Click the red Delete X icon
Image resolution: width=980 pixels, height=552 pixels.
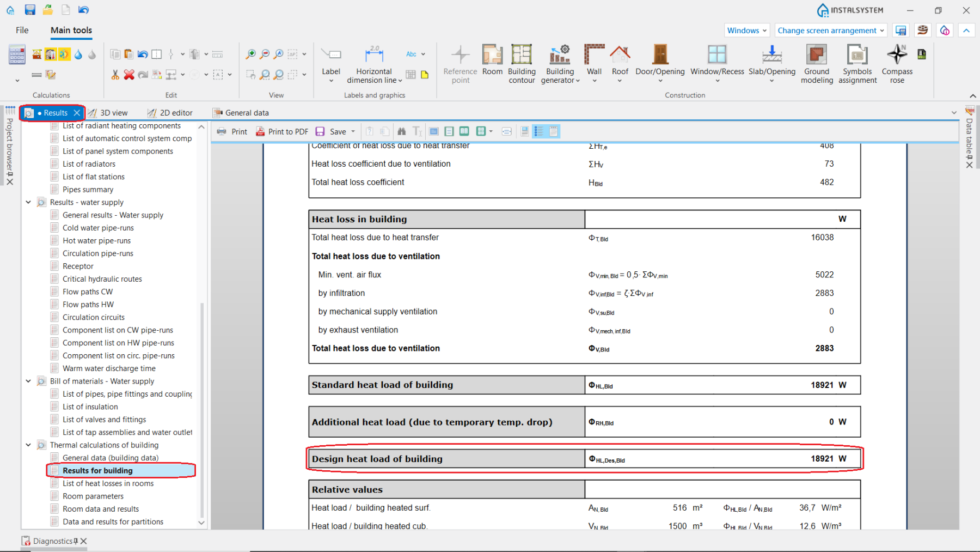(129, 75)
